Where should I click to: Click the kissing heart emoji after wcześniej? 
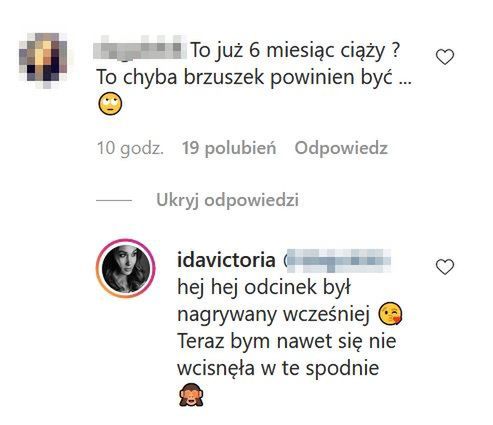390,314
